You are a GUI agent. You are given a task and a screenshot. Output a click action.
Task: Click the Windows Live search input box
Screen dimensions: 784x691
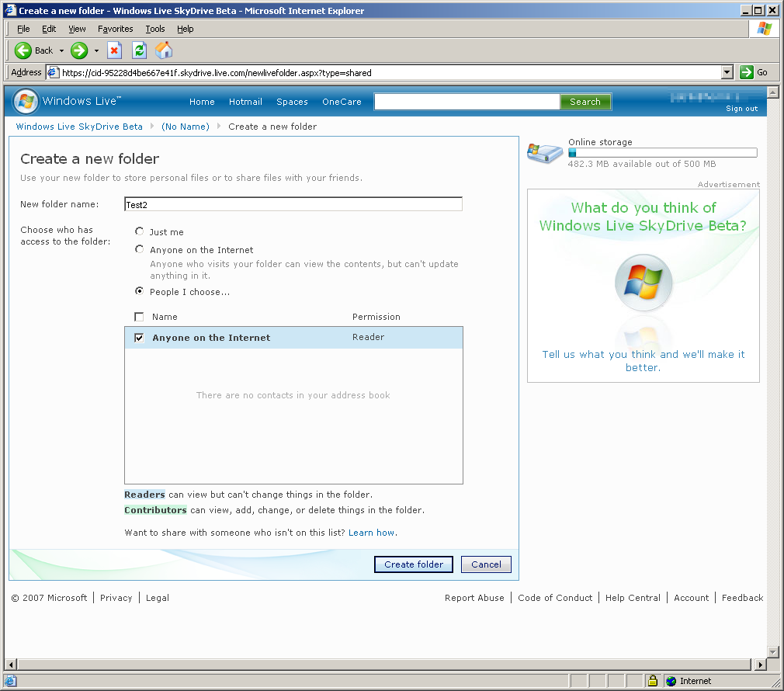coord(467,102)
